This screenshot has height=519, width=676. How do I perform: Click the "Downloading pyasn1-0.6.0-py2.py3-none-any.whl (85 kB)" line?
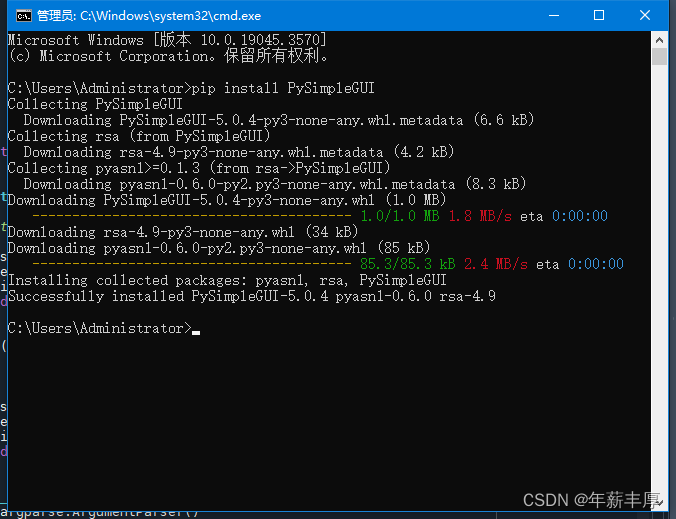click(219, 248)
